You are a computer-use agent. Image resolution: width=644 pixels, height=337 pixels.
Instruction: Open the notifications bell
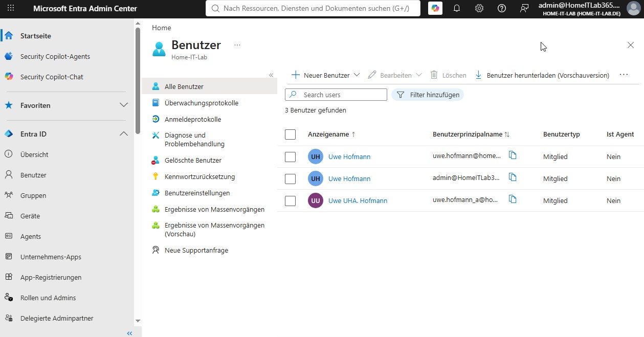coord(457,8)
